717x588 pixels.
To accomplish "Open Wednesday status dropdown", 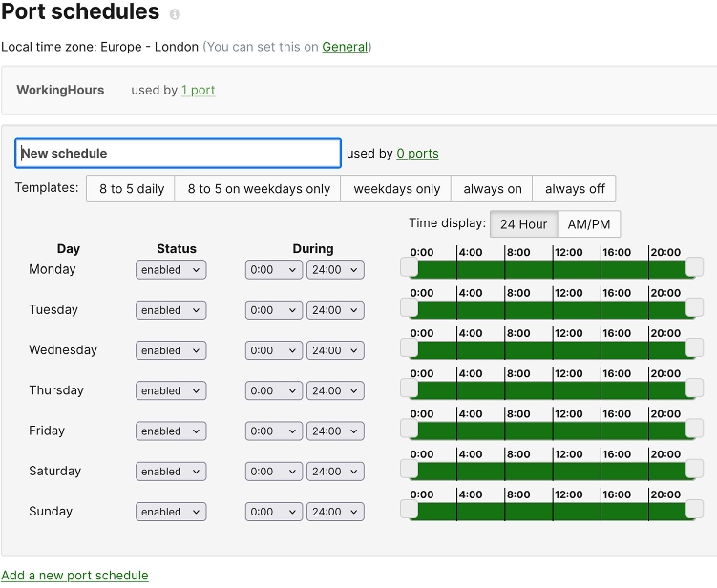I will point(171,350).
